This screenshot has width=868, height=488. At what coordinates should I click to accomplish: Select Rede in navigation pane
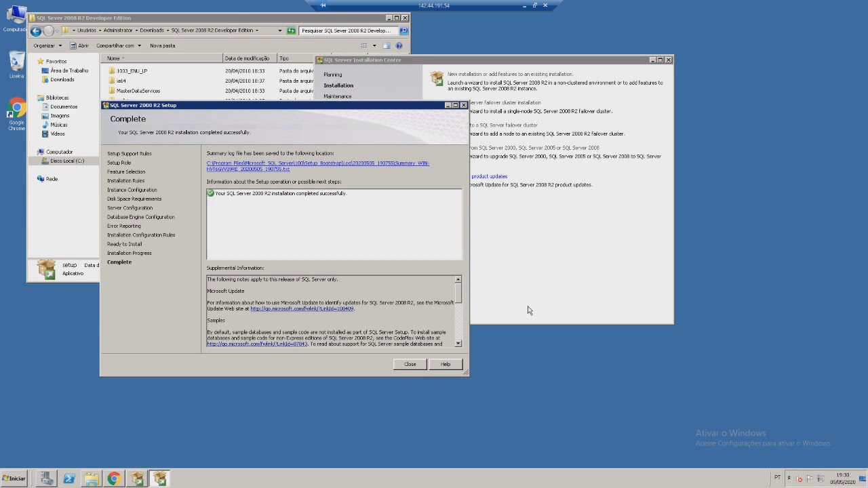52,179
